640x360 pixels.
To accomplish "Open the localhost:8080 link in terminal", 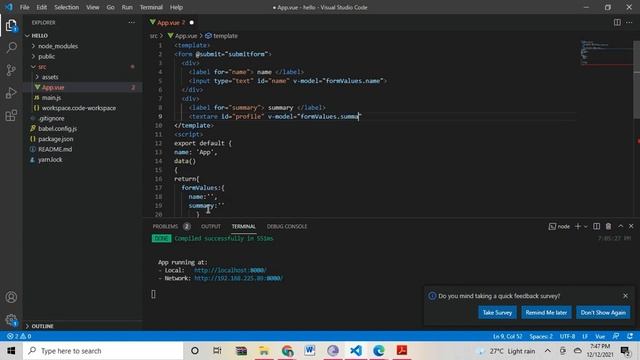I will coord(230,270).
